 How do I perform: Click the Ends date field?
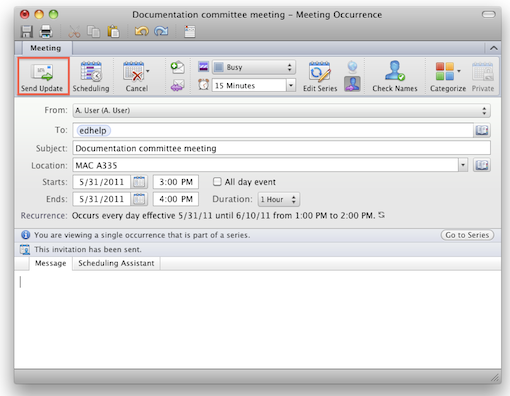[101, 199]
